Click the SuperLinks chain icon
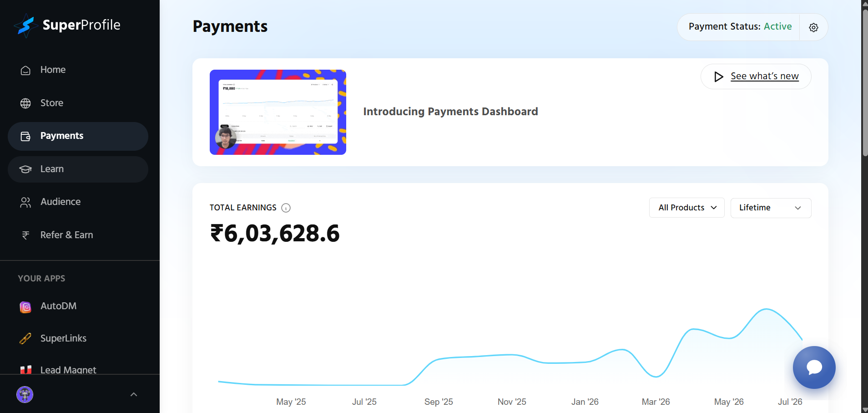The height and width of the screenshot is (413, 868). 25,339
